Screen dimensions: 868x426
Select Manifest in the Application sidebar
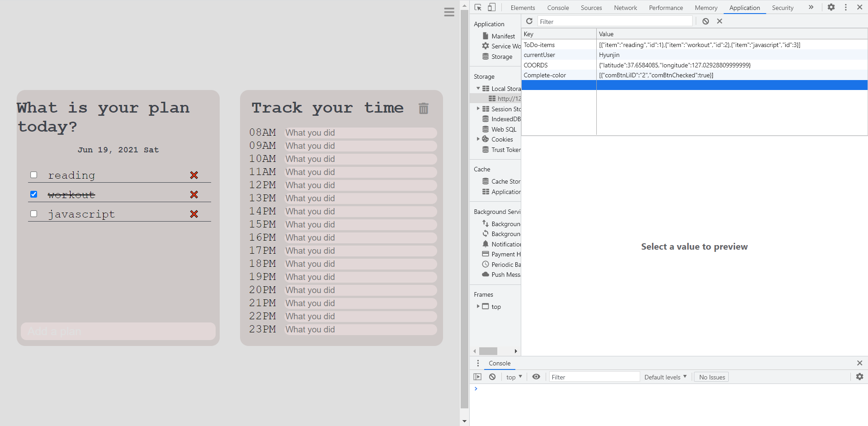point(502,36)
